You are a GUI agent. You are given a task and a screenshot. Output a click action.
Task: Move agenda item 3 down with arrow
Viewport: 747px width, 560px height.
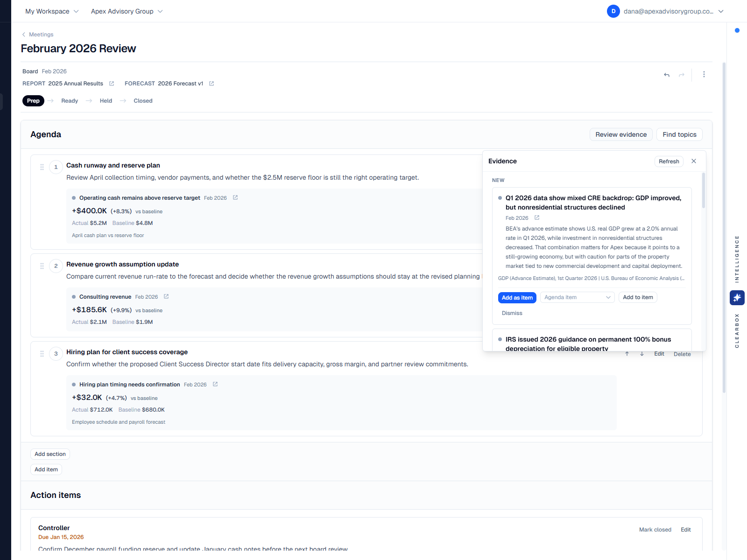pyautogui.click(x=642, y=354)
